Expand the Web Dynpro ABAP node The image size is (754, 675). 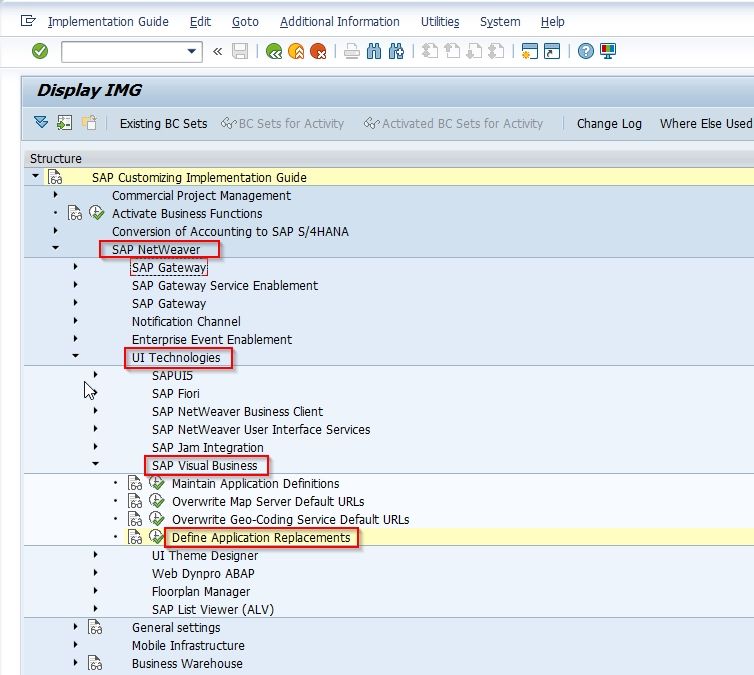pyautogui.click(x=96, y=573)
